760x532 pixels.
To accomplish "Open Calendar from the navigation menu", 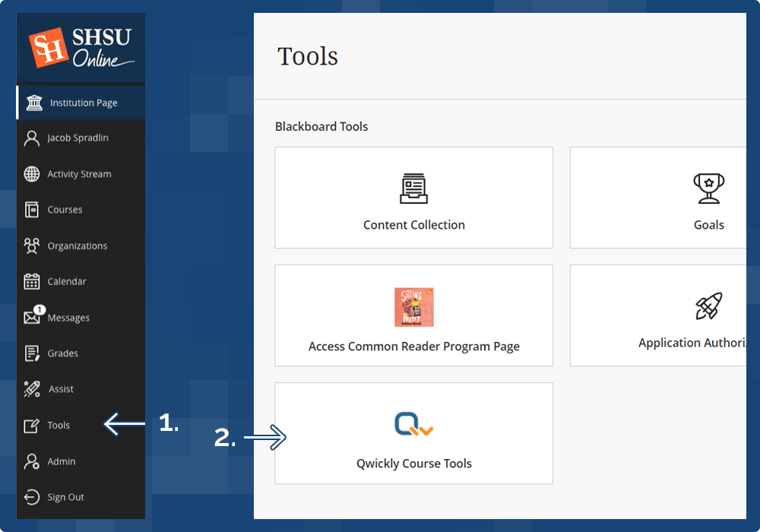I will pos(81,281).
